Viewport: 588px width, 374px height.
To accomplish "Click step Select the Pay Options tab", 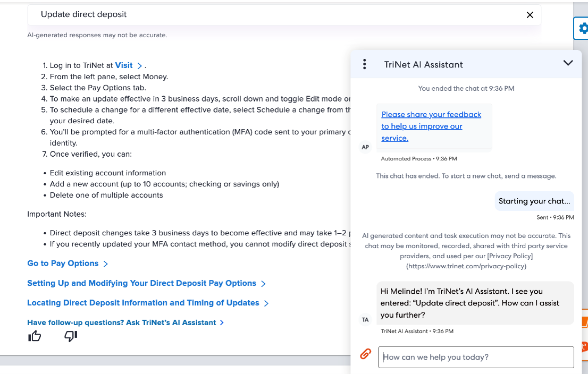I will click(x=98, y=88).
